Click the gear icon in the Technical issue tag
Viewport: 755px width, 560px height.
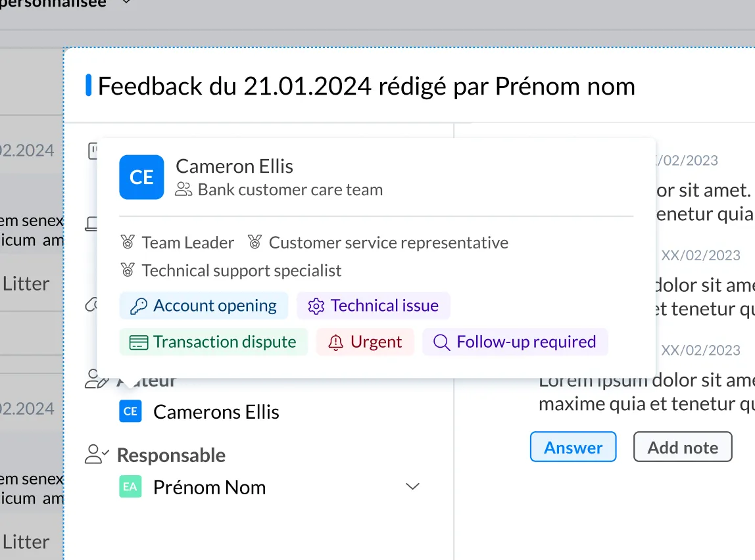(x=316, y=306)
